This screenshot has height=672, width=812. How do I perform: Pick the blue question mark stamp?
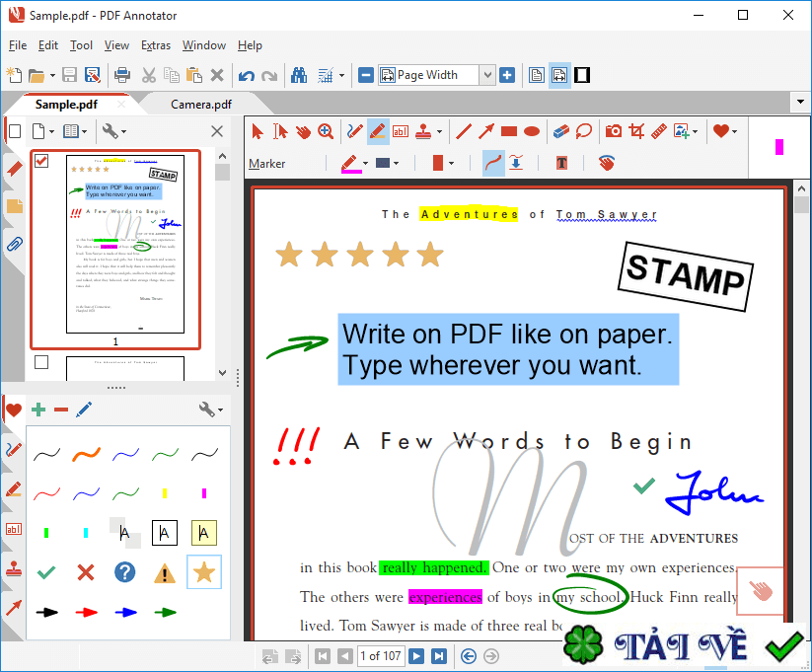pyautogui.click(x=124, y=572)
